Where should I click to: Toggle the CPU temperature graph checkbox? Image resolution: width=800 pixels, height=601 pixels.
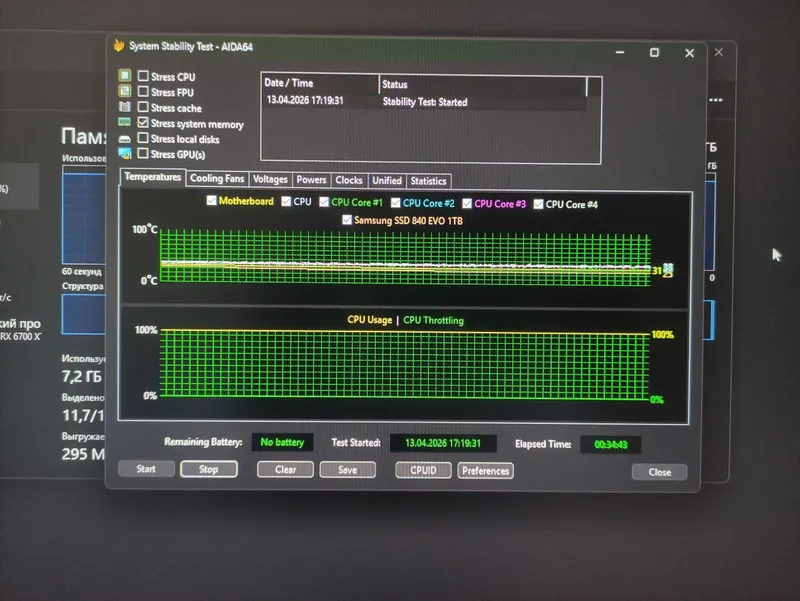(286, 202)
